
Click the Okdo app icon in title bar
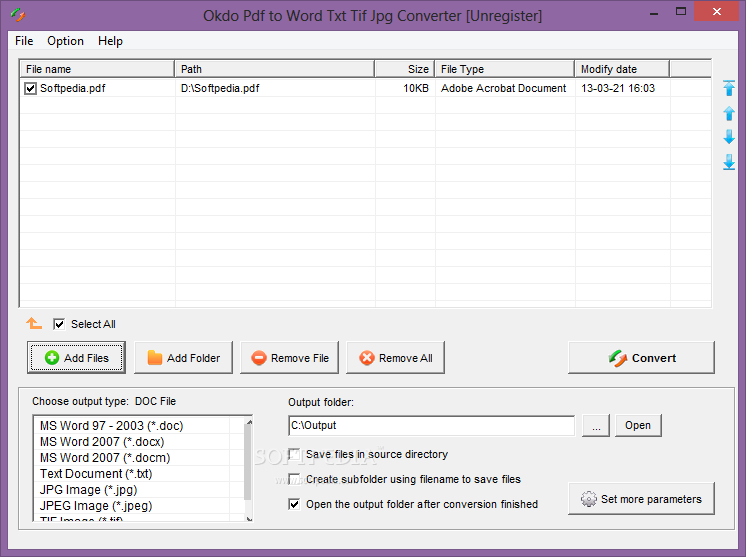(18, 15)
